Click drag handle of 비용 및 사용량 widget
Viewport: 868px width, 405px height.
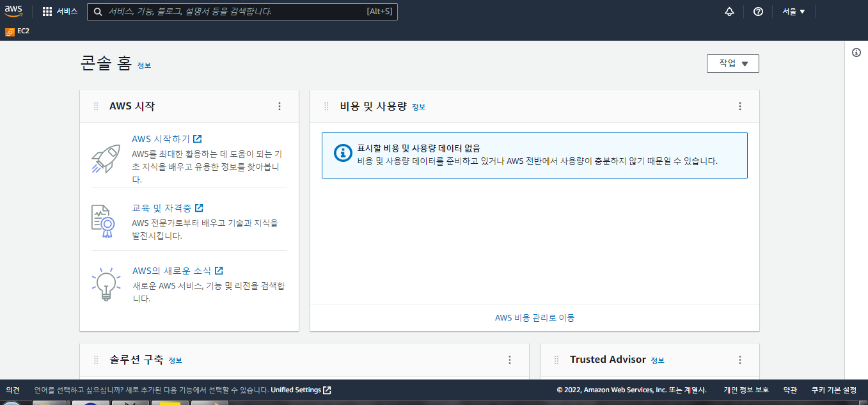(326, 107)
